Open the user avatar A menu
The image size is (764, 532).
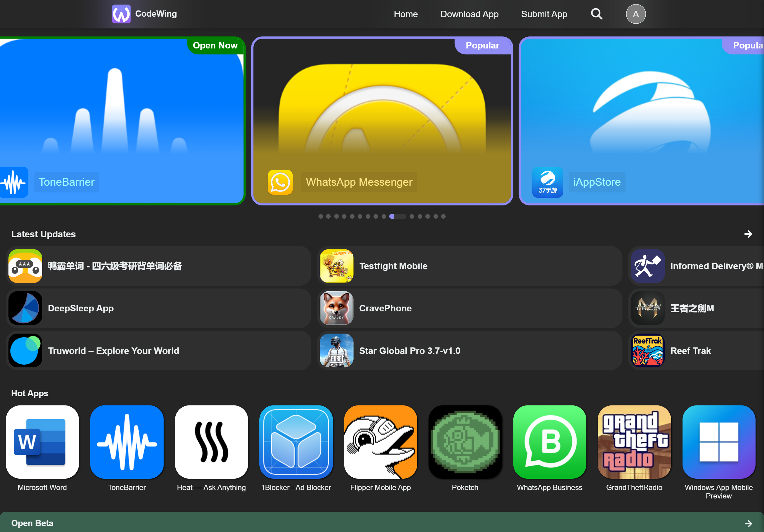click(x=635, y=14)
